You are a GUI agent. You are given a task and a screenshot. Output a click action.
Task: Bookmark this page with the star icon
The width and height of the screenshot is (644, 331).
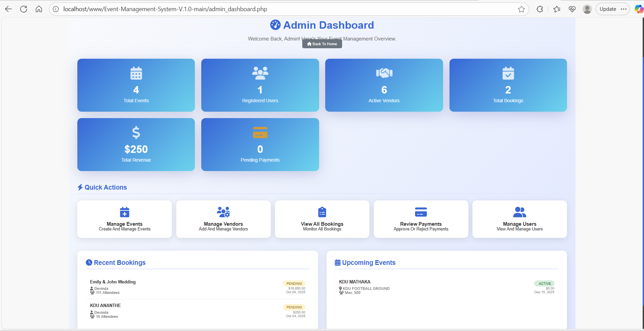point(521,9)
